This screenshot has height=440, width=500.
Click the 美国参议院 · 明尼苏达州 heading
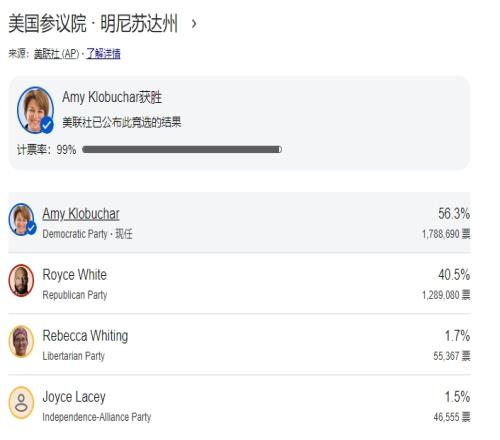93,24
